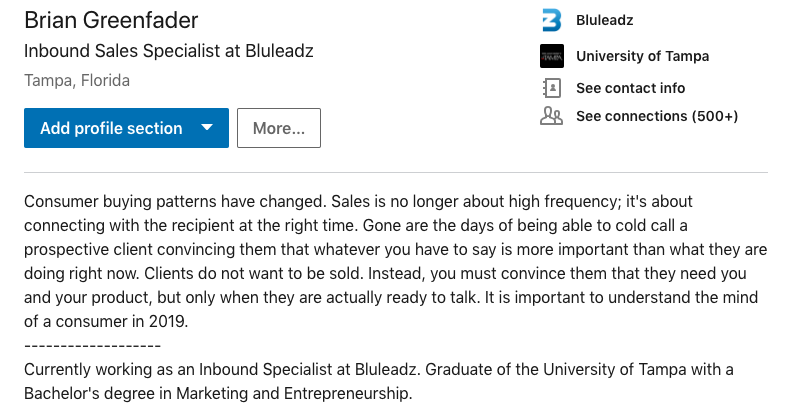Select the Inbound Sales Specialist at Bluleadz headline
Screen dimensions: 789x419
coord(169,51)
